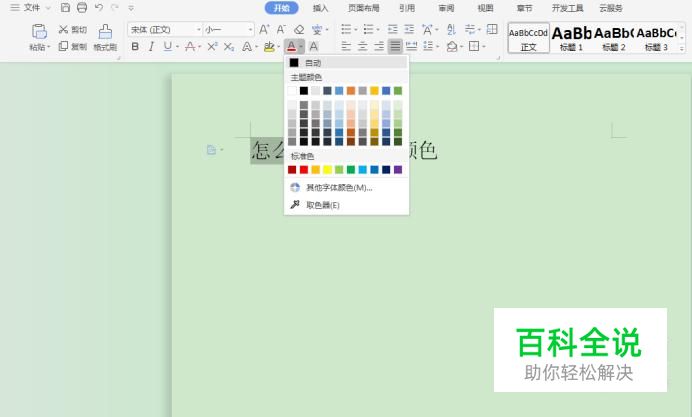Image resolution: width=692 pixels, height=417 pixels.
Task: Toggle strikethrough A formatting
Action: (190, 46)
